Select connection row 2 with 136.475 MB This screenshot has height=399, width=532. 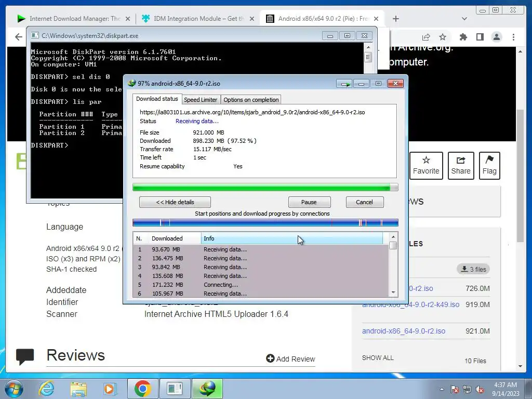tap(261, 258)
